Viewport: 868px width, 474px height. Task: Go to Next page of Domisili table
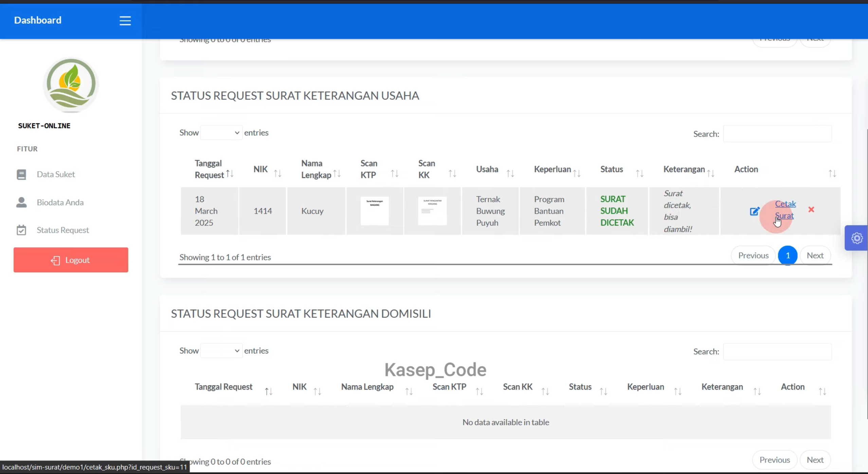coord(815,460)
